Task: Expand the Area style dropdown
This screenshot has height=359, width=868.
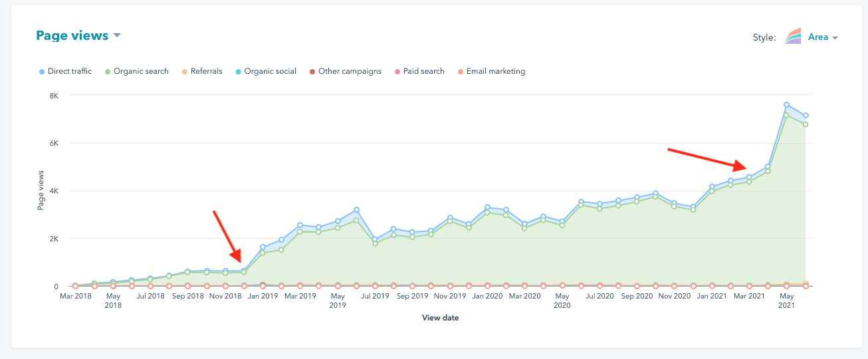Action: point(822,37)
